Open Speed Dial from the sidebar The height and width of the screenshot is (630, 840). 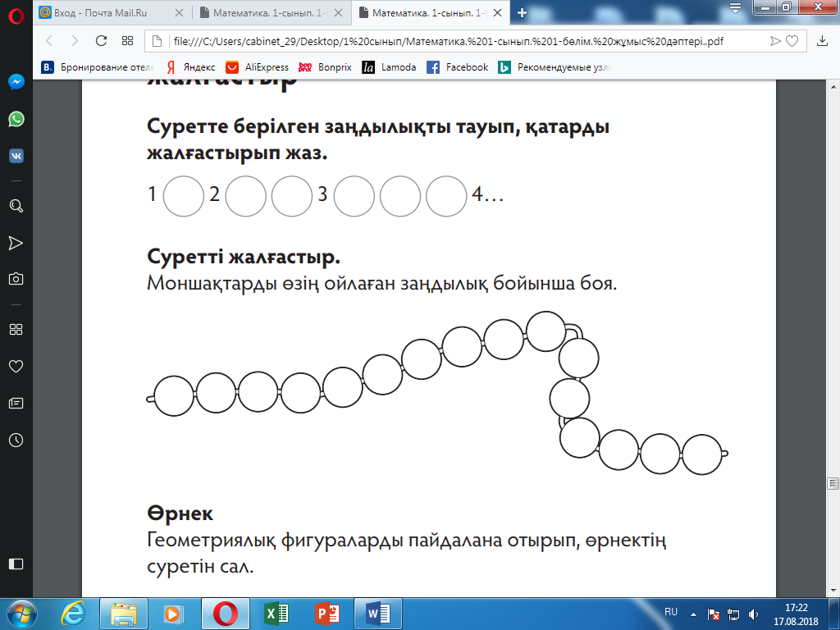(16, 330)
